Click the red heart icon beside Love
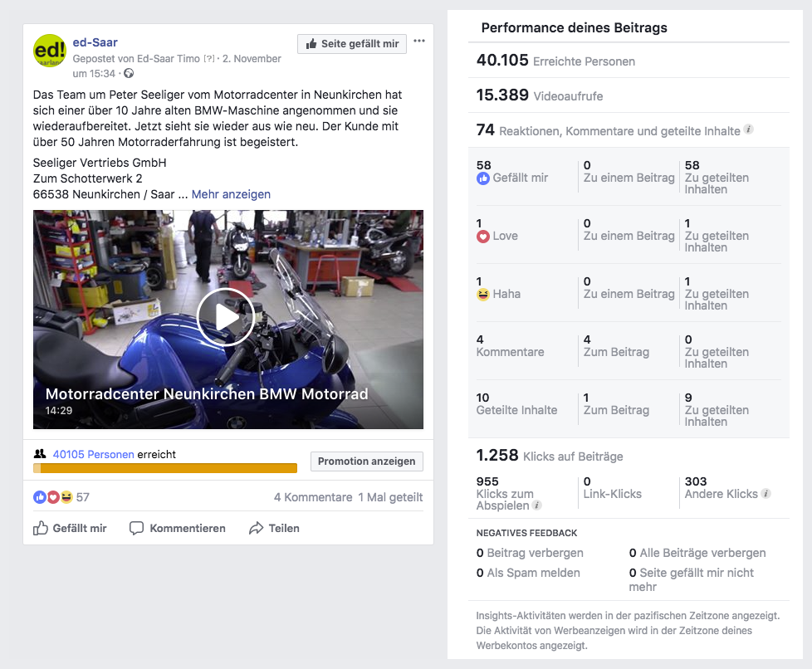Image resolution: width=812 pixels, height=669 pixels. pos(482,237)
